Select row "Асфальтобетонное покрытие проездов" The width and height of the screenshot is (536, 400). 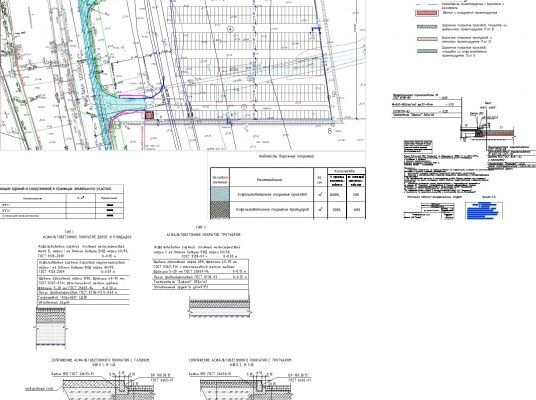[x=288, y=194]
